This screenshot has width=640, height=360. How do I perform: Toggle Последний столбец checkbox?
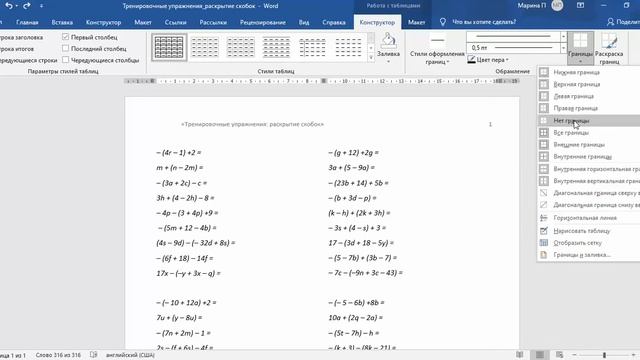pos(65,48)
